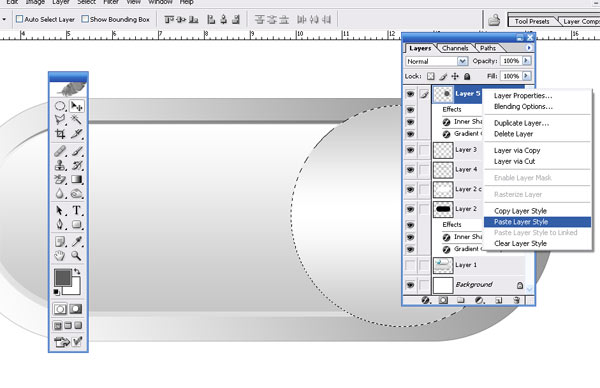
Task: Tick the Show Bounding Box checkbox
Action: tap(85, 19)
